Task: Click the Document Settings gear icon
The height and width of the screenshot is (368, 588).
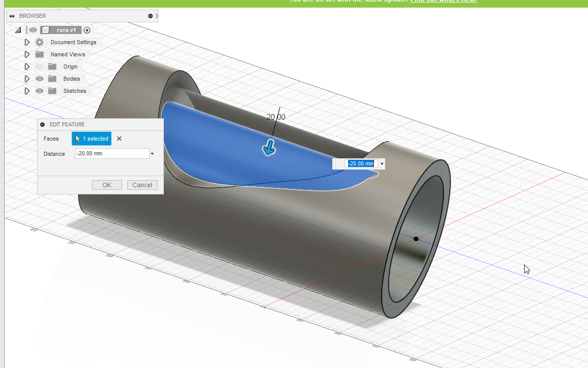Action: [40, 43]
